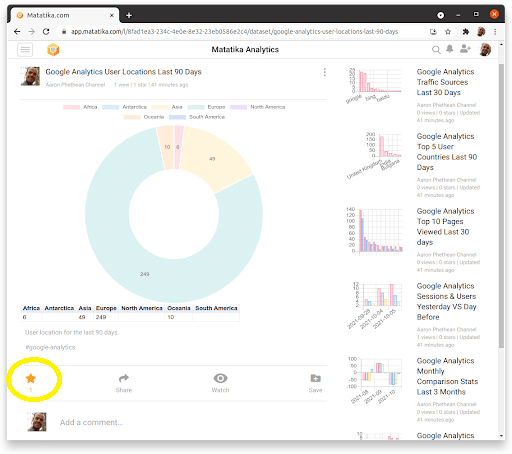Go back in browser history

(x=17, y=32)
